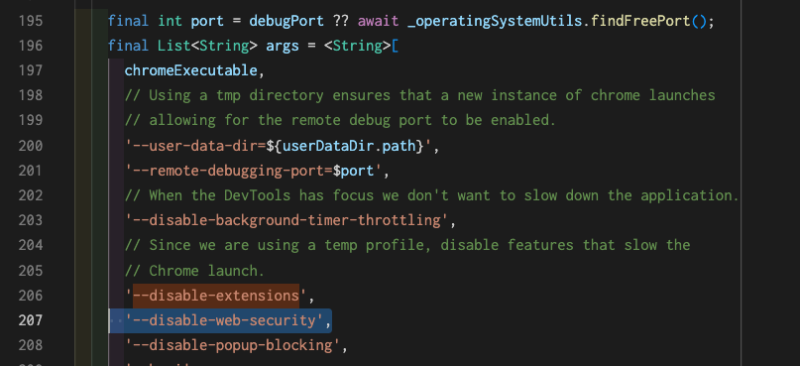The height and width of the screenshot is (366, 800).
Task: Click line number 195 in the gutter
Action: pyautogui.click(x=31, y=21)
